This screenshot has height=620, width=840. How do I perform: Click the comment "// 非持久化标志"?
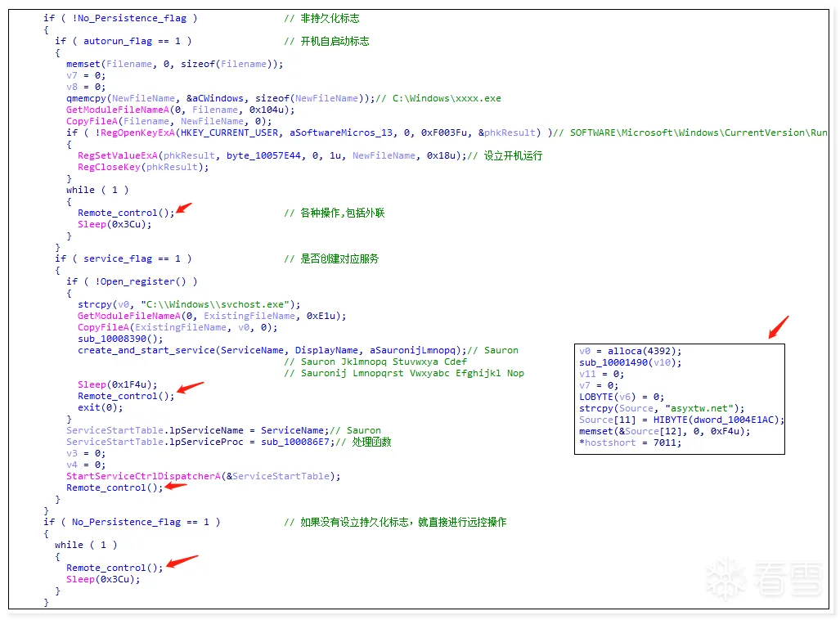pos(321,18)
